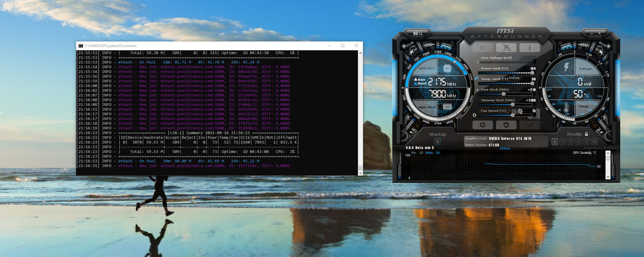This screenshot has width=644, height=257.
Task: Click the thermometer temperature icon
Action: (x=566, y=107)
